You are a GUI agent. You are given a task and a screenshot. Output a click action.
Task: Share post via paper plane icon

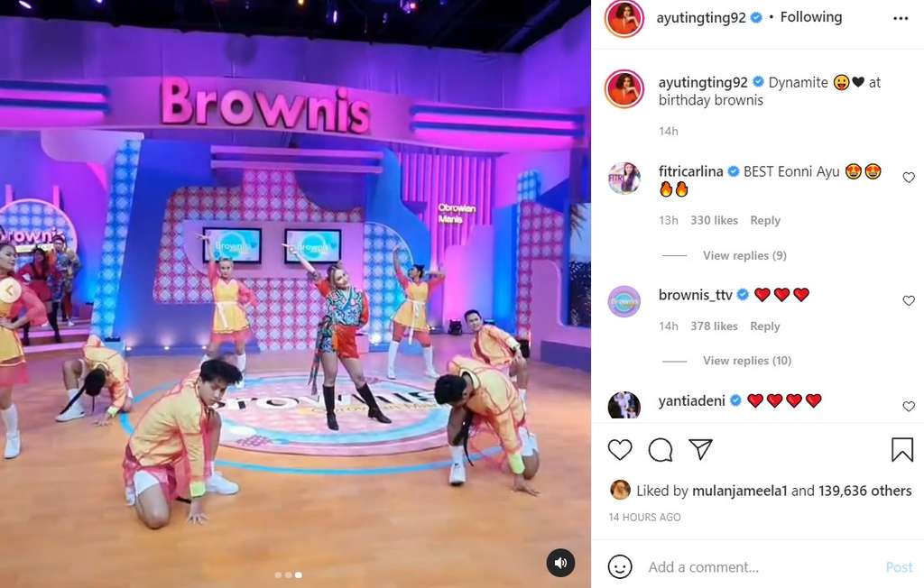tap(700, 449)
